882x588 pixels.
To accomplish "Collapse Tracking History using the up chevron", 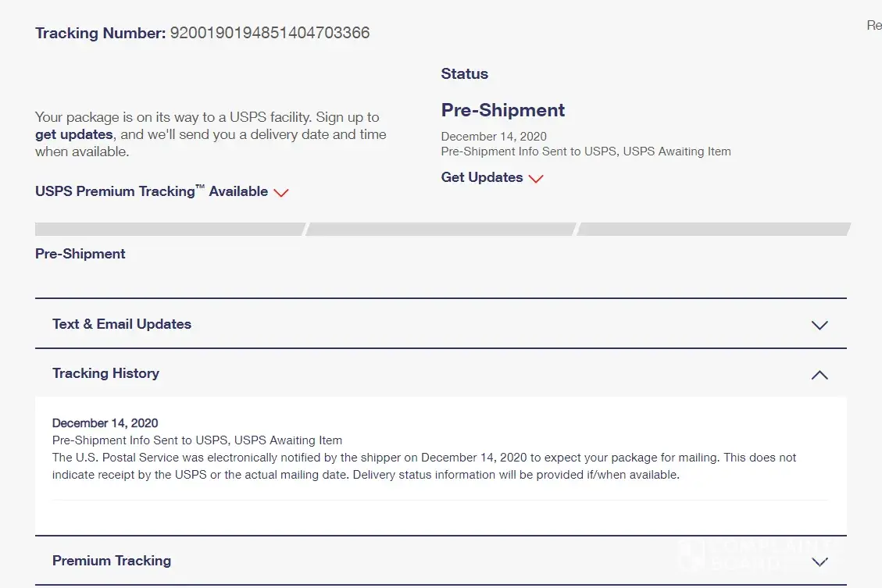I will click(x=819, y=375).
